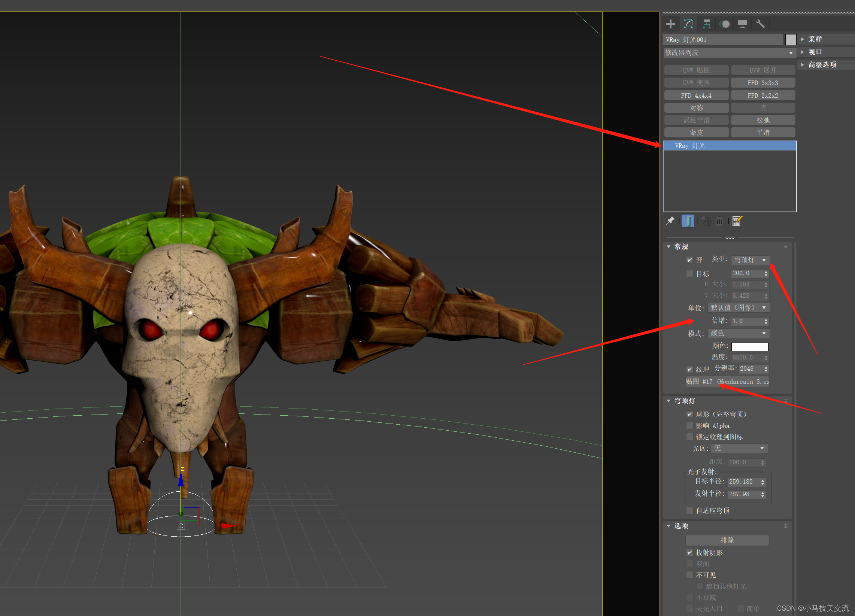This screenshot has height=616, width=855.
Task: Click the 倍增 multiplier value field
Action: pos(746,321)
